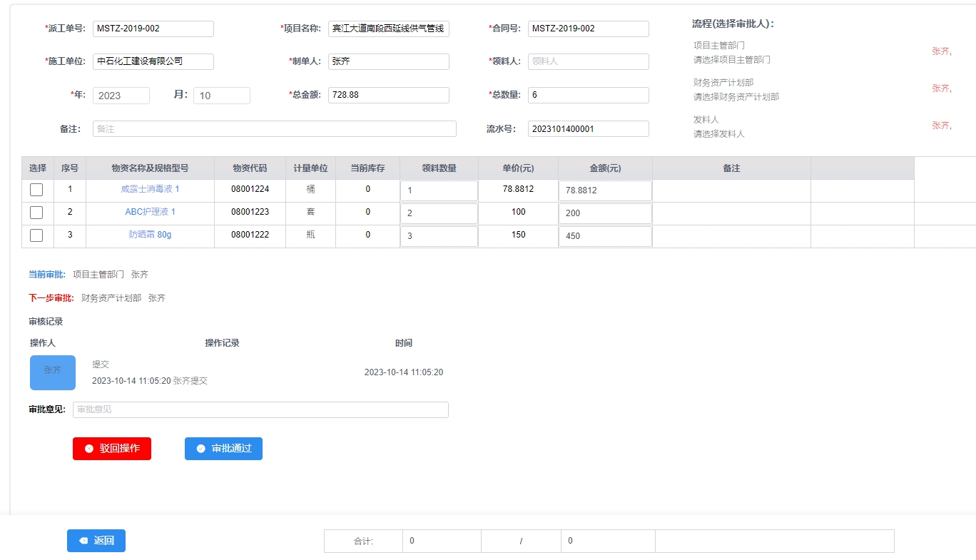Click the 月 field showing 10

(221, 96)
